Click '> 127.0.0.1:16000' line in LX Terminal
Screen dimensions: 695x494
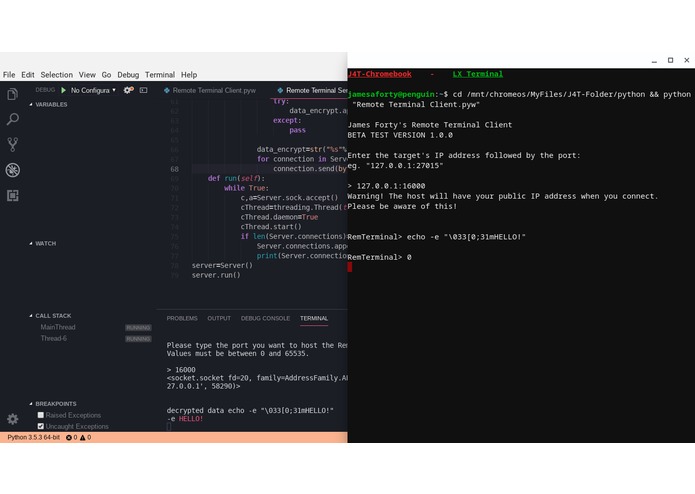point(387,186)
